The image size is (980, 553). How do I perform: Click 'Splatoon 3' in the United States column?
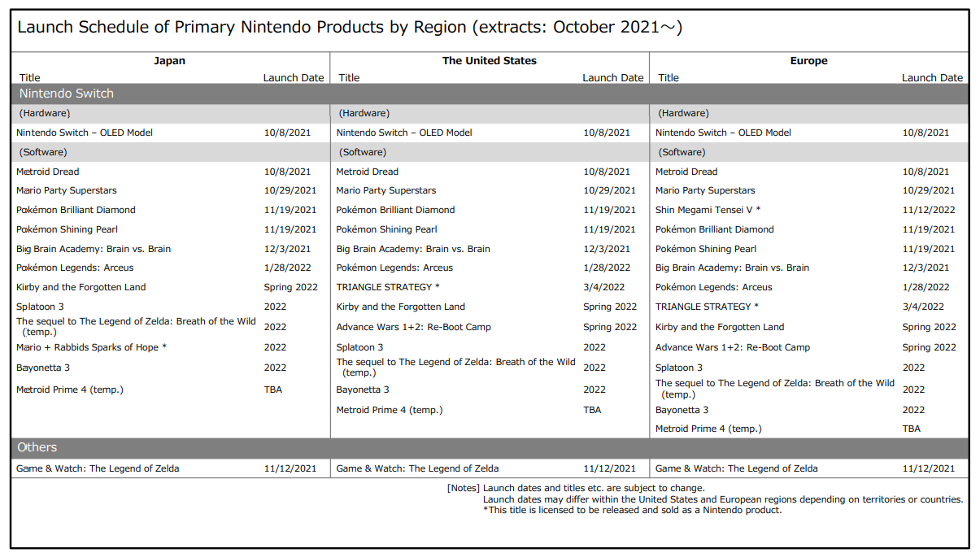click(359, 347)
